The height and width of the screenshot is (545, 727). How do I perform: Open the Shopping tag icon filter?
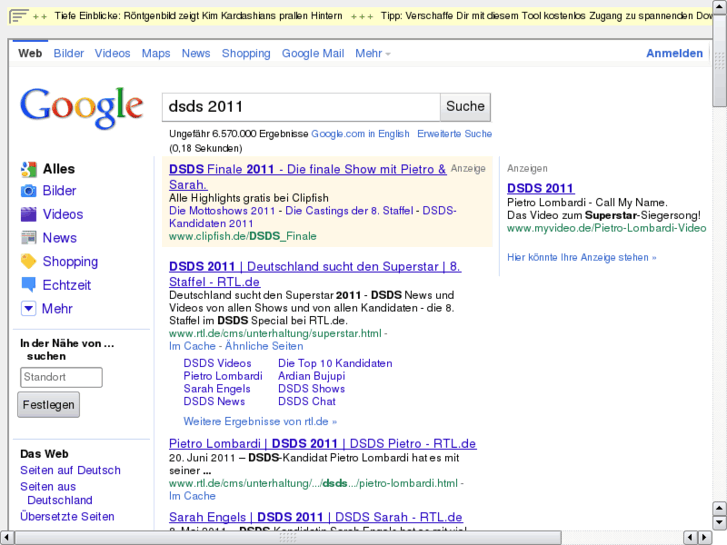28,262
